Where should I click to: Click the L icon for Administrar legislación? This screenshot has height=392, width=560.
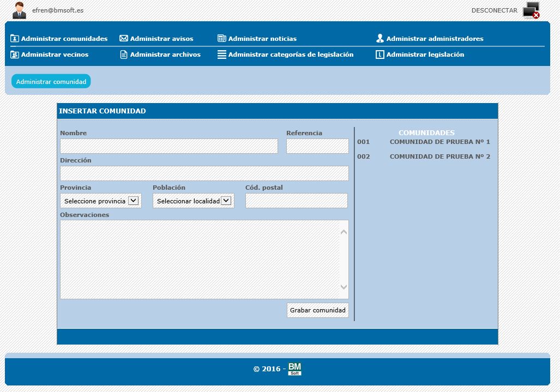pos(380,55)
